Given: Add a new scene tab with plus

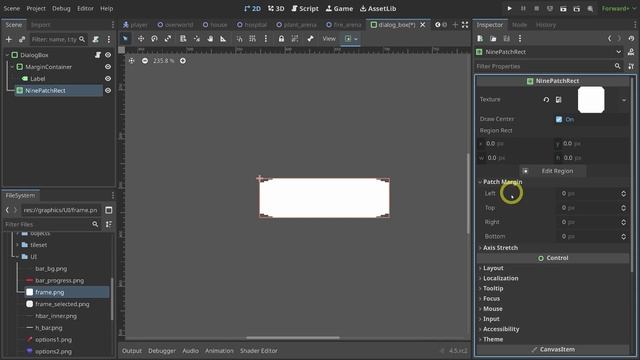Looking at the screenshot, I should [455, 25].
